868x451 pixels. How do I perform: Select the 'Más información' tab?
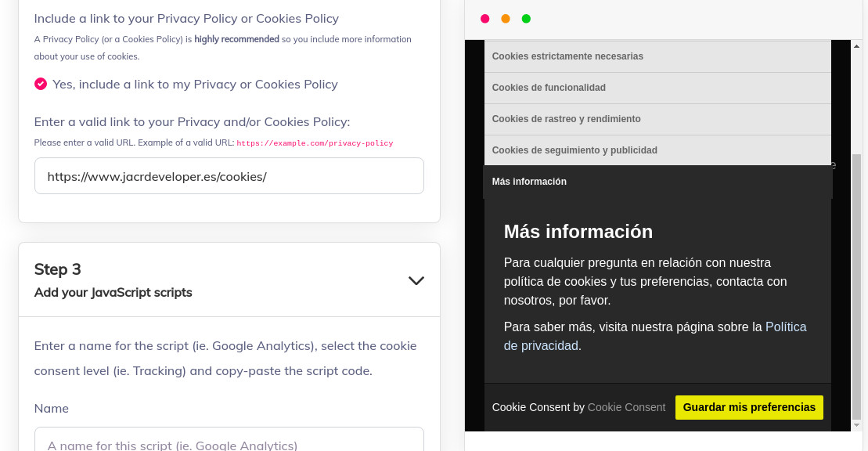click(x=657, y=182)
